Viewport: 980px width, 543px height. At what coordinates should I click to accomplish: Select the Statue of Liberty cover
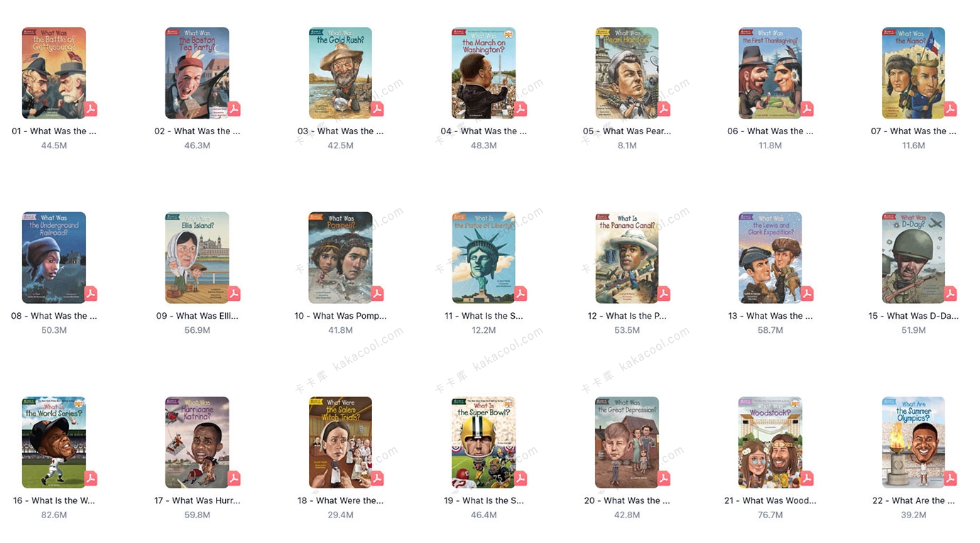(484, 258)
